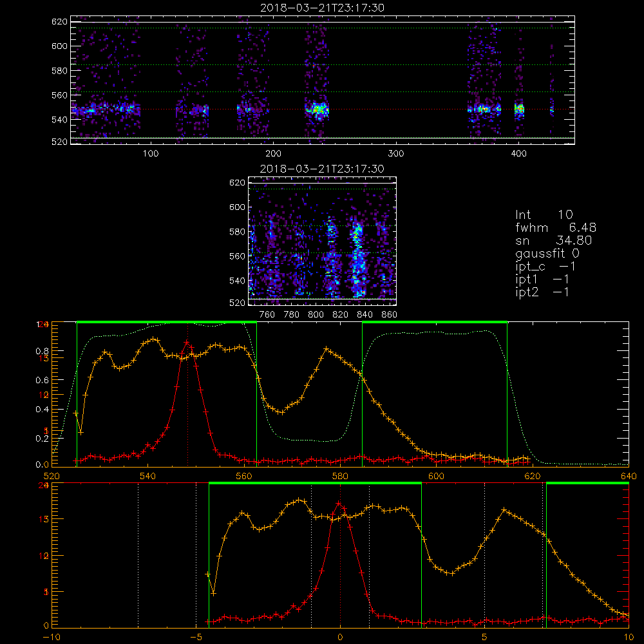Click the -10 label on bottom plot x-axis
The height and width of the screenshot is (644, 644).
pos(52,638)
